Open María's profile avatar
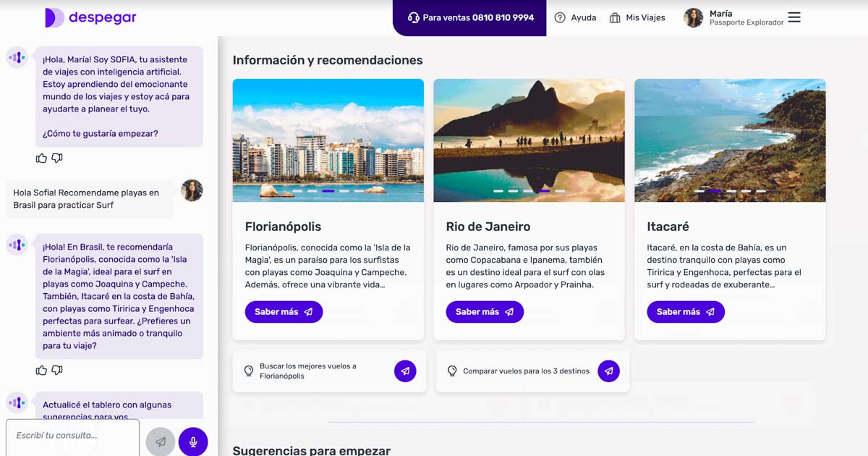Viewport: 868px width, 456px height. (693, 18)
